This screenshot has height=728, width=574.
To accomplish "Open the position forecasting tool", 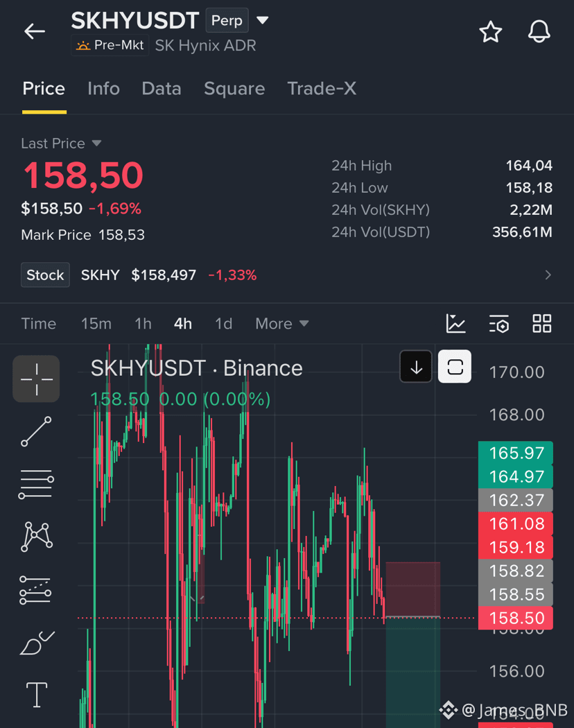I will (x=35, y=590).
